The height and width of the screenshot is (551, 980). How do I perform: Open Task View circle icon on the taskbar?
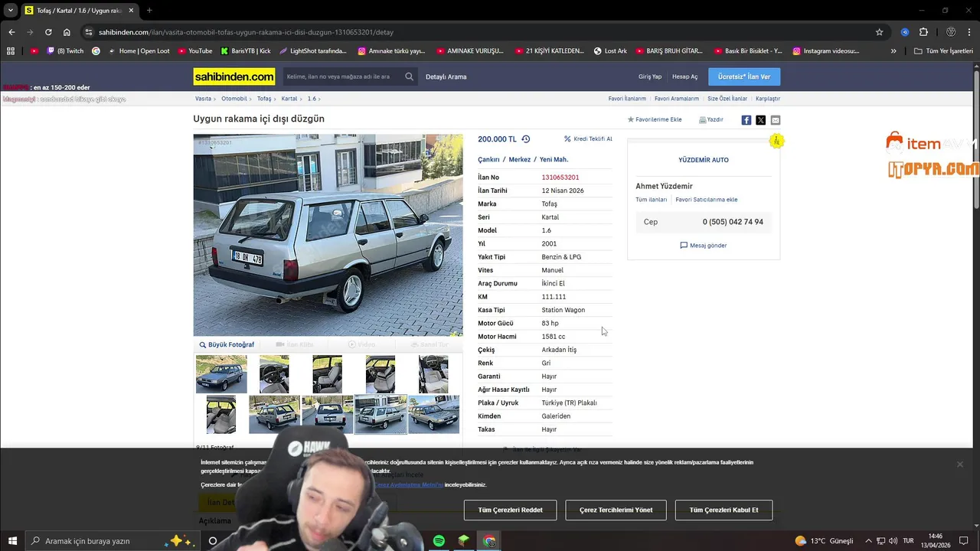(213, 541)
